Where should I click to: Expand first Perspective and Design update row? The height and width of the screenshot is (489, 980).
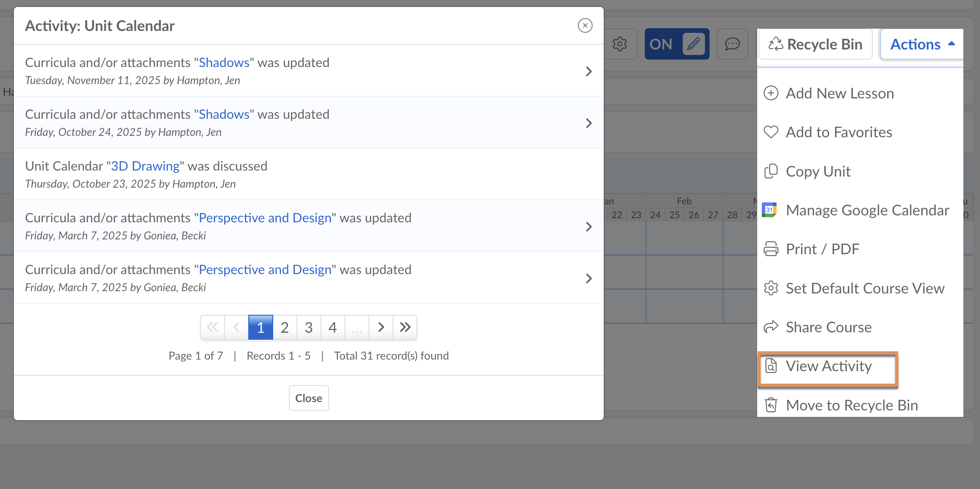coord(588,226)
